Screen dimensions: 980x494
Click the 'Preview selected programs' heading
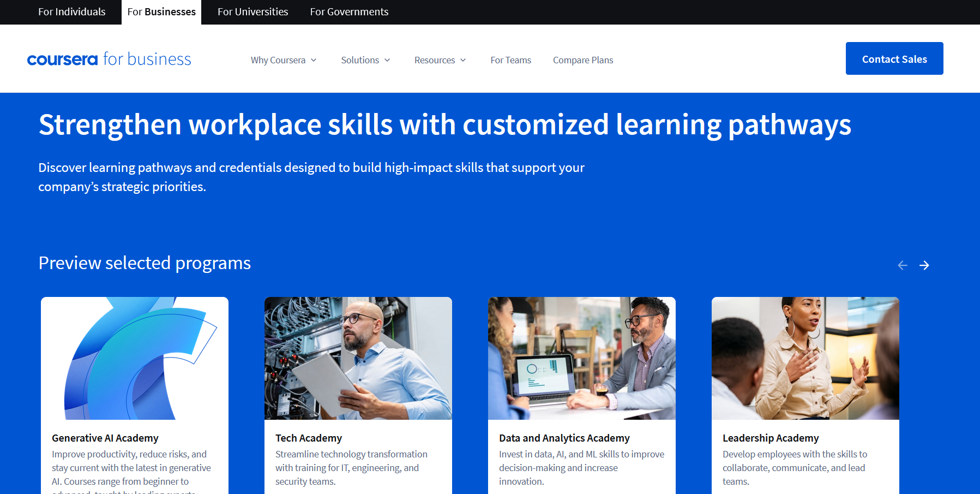coord(145,263)
